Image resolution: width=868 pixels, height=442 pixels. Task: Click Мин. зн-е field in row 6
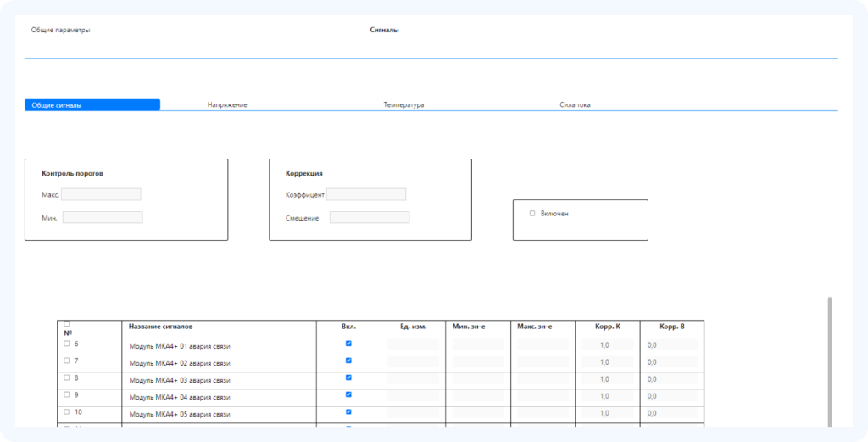pyautogui.click(x=478, y=345)
